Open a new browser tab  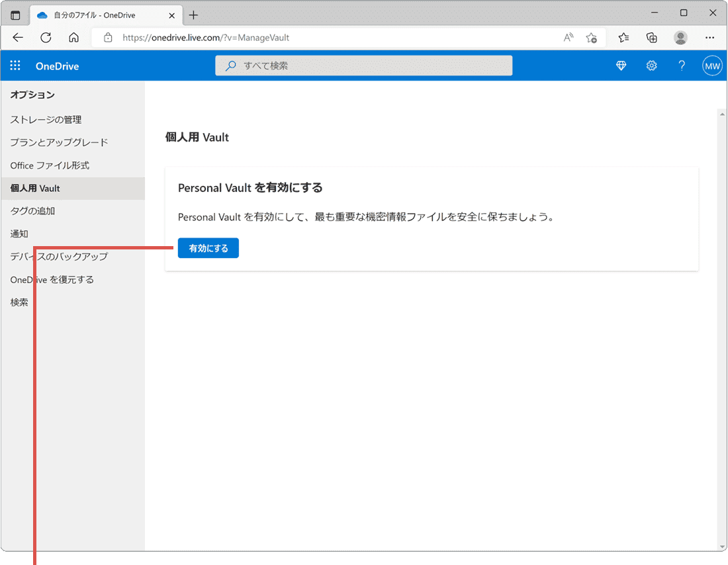coord(194,15)
